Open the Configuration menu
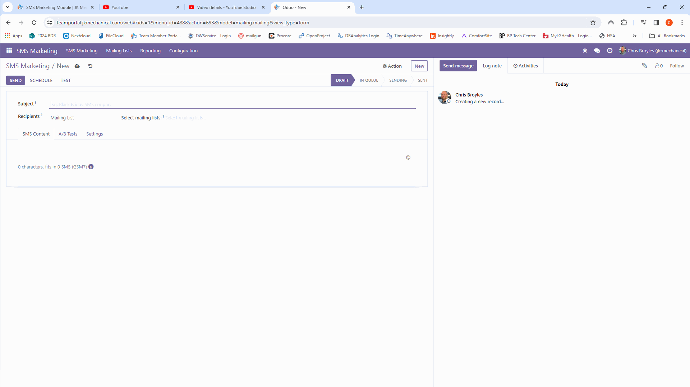This screenshot has height=387, width=690. [x=184, y=51]
